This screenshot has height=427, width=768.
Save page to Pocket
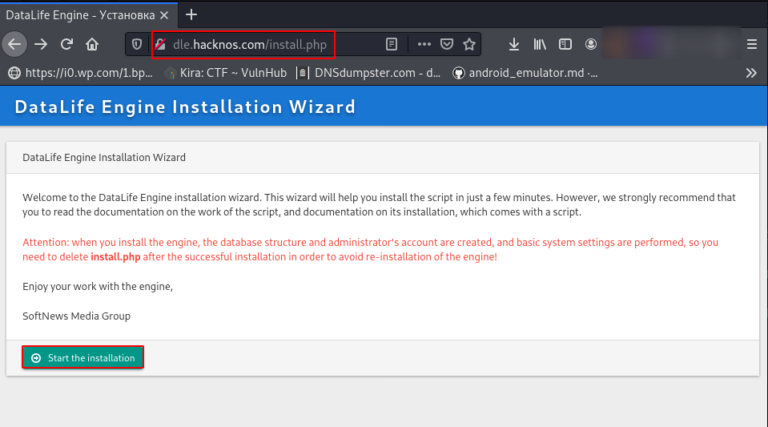tap(446, 44)
